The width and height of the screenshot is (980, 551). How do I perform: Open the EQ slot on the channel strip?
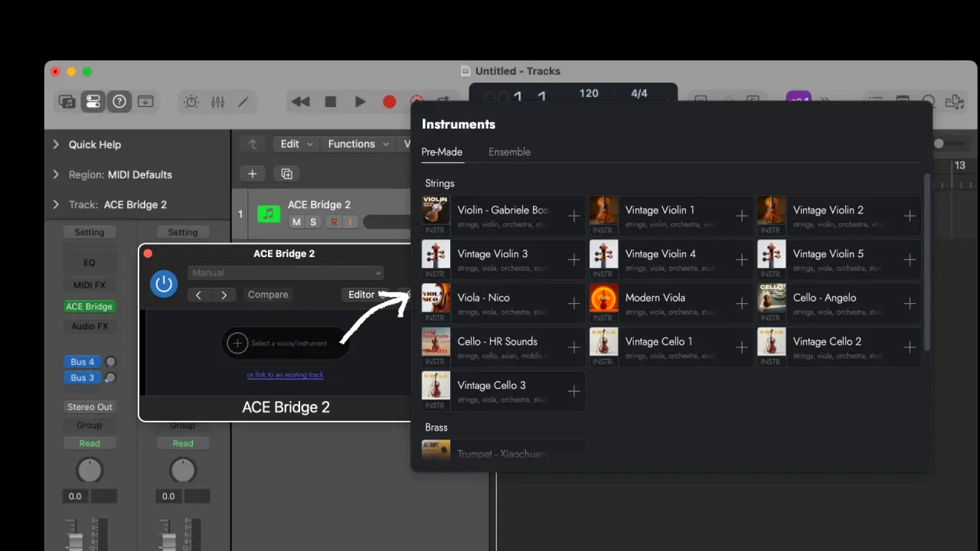click(x=90, y=262)
